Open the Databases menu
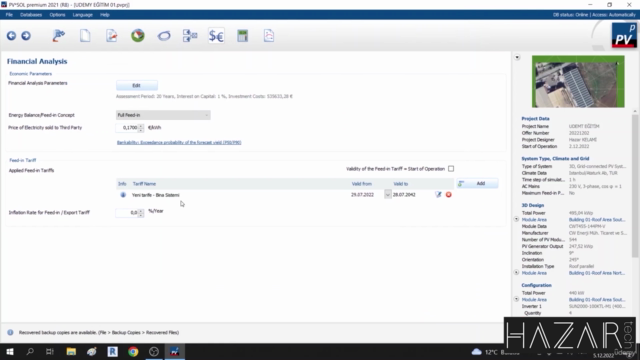 tap(31, 15)
